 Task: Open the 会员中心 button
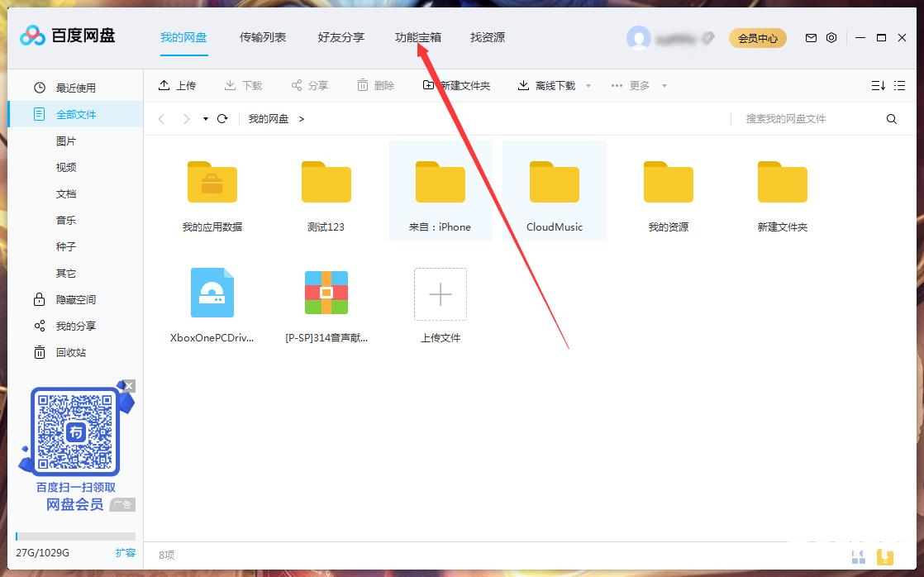pyautogui.click(x=757, y=38)
